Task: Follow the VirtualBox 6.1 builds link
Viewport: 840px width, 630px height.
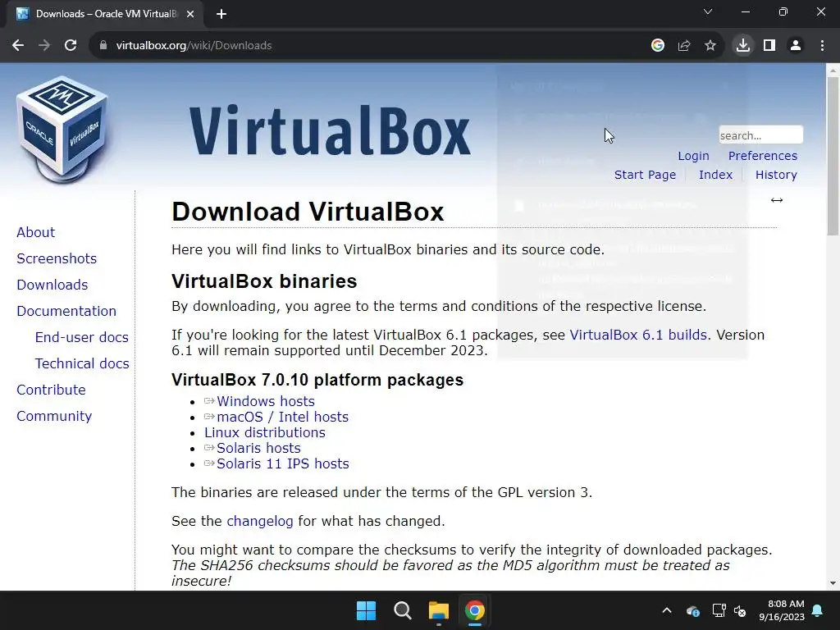Action: [x=638, y=335]
